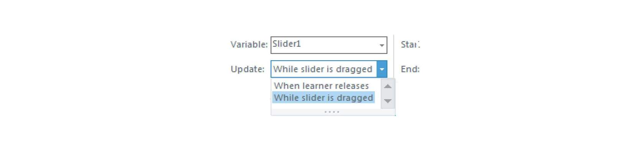Screen dimensions: 644x153
Task: Click the Update combo box text
Action: pyautogui.click(x=323, y=69)
